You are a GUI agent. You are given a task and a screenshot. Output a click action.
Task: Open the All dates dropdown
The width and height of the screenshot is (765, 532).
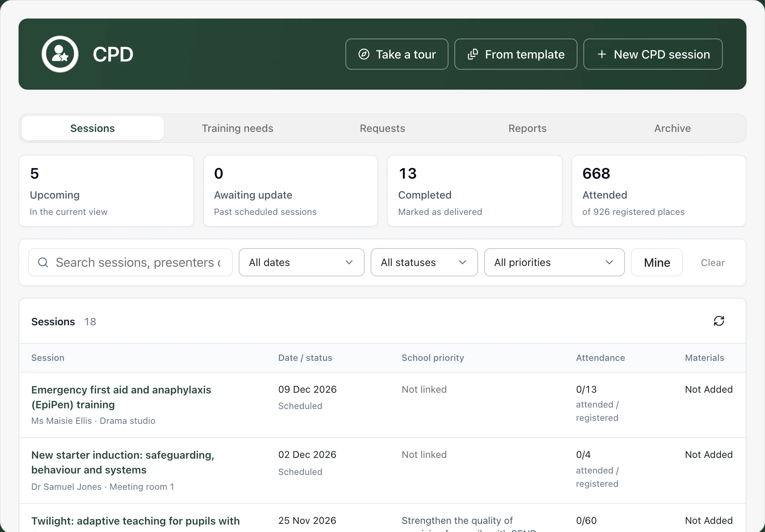(x=302, y=262)
